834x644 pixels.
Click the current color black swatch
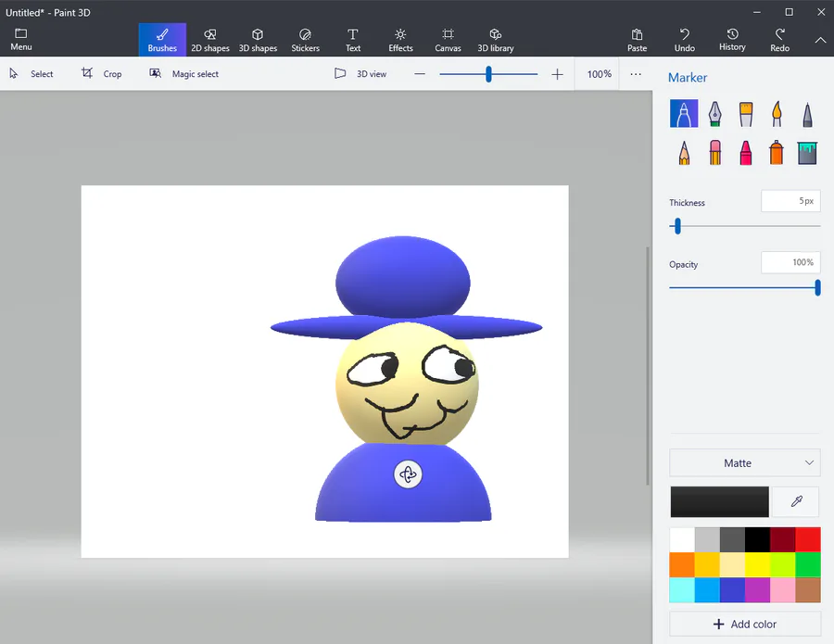[x=719, y=501]
